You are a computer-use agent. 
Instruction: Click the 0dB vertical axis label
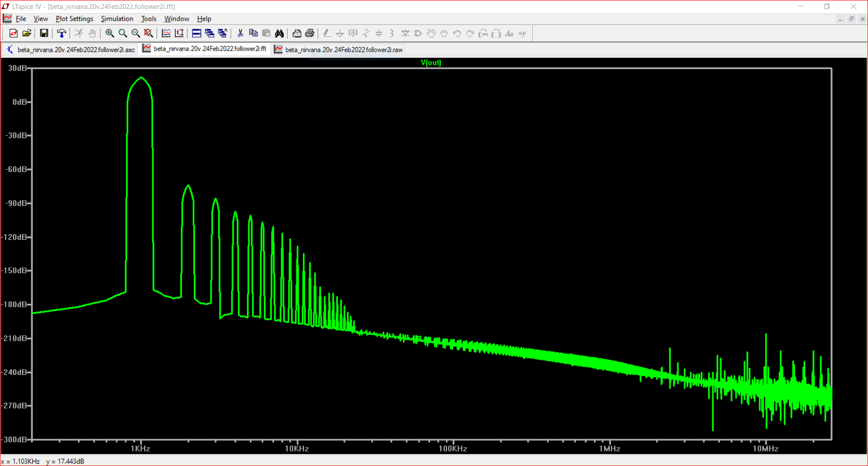(19, 102)
